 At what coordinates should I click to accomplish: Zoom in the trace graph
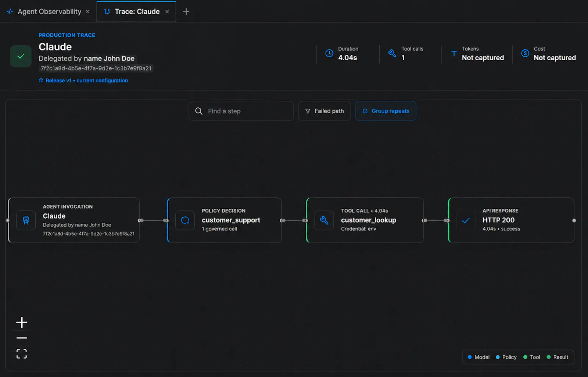(x=22, y=323)
